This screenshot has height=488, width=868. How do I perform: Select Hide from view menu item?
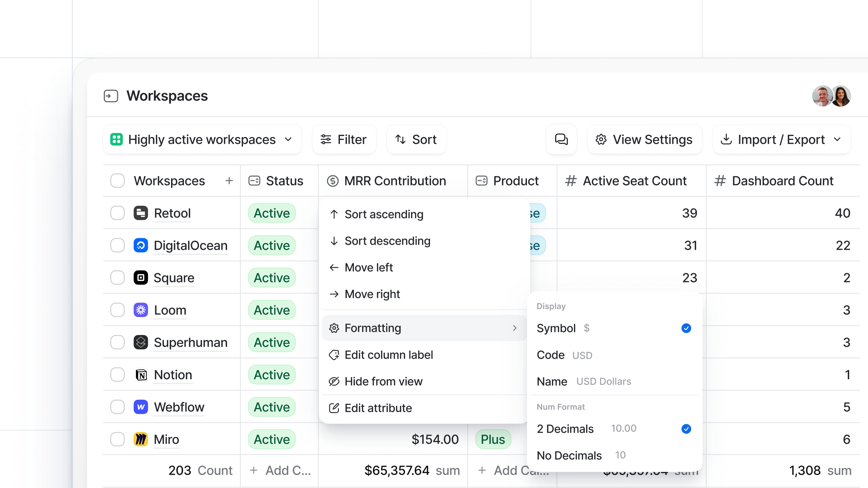coord(383,381)
